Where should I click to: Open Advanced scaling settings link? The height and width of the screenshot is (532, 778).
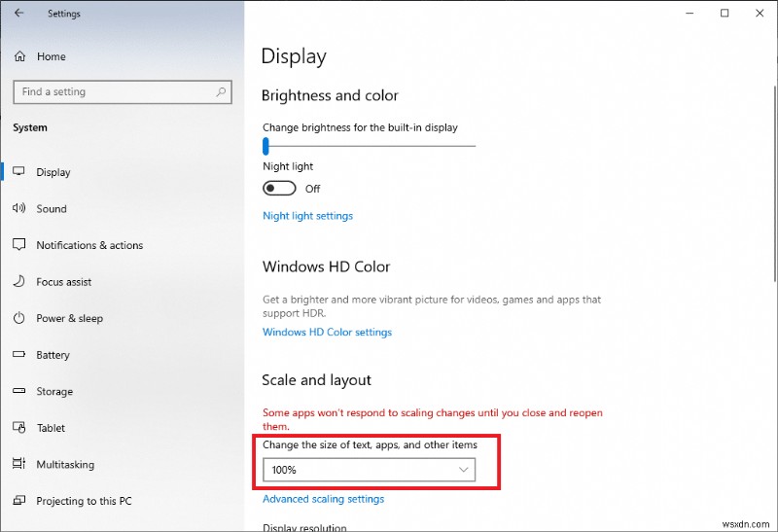tap(323, 499)
